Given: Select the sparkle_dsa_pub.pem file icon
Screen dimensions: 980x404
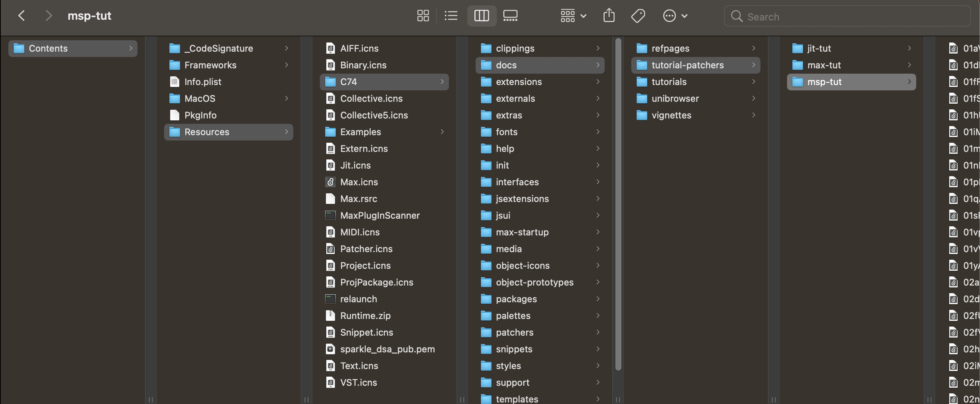Looking at the screenshot, I should pyautogui.click(x=330, y=349).
